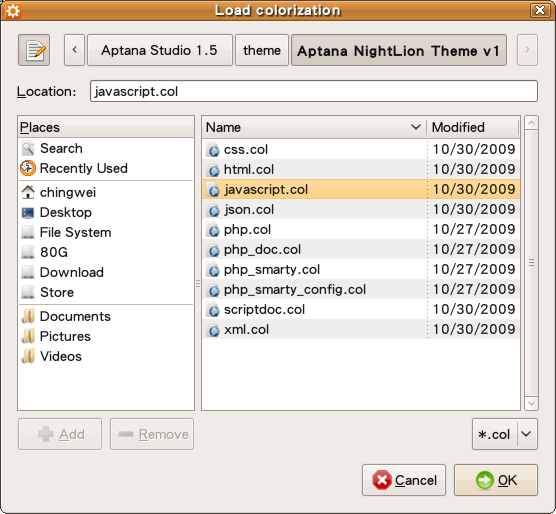Select the html.col file
Image resolution: width=556 pixels, height=514 pixels.
361,169
